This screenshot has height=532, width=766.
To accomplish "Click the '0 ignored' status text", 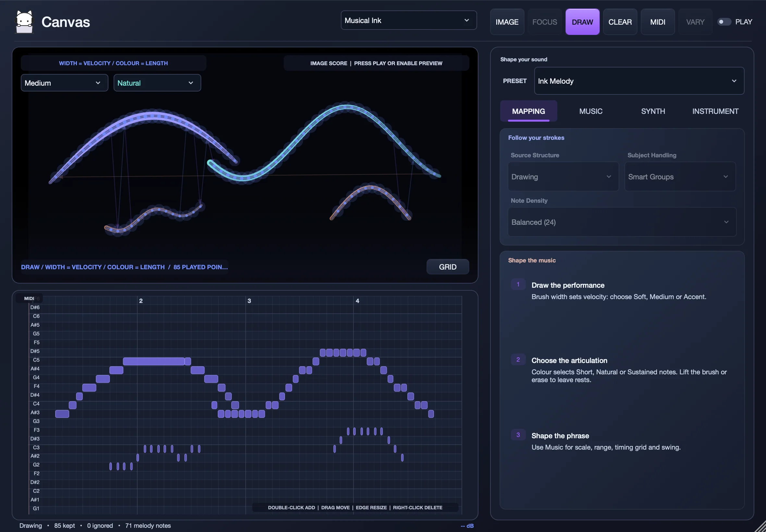I will (x=100, y=526).
